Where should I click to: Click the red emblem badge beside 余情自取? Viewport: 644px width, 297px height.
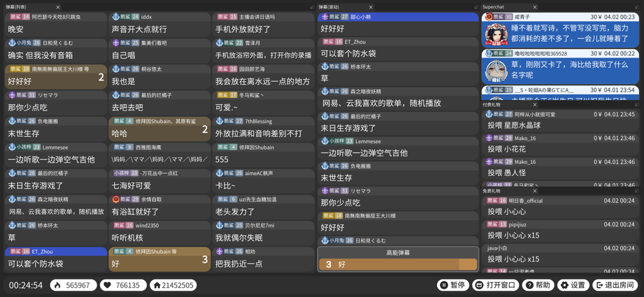click(x=116, y=200)
